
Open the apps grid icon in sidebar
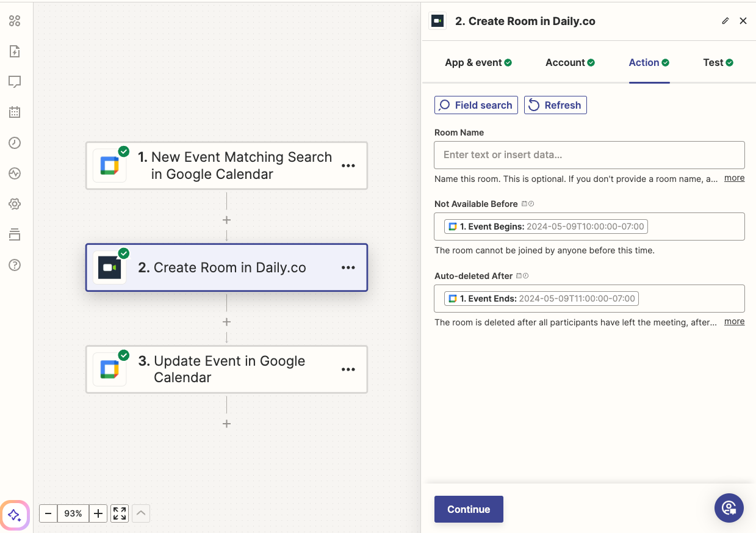[15, 21]
